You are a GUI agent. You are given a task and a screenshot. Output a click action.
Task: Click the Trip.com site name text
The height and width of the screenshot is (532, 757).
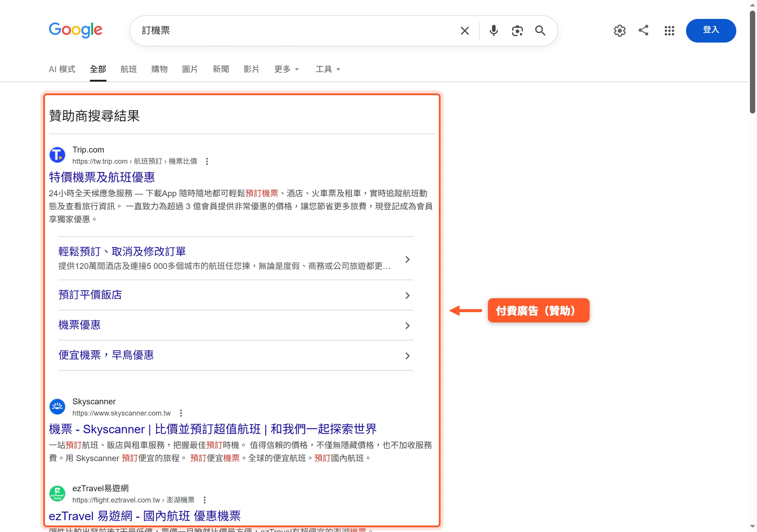(x=88, y=150)
